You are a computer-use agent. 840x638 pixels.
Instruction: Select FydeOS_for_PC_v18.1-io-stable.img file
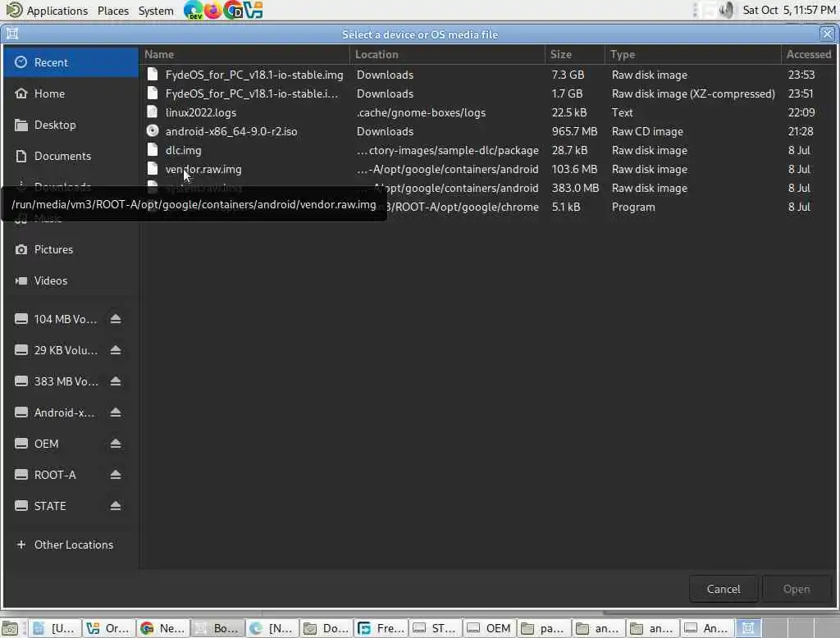[488, 75]
